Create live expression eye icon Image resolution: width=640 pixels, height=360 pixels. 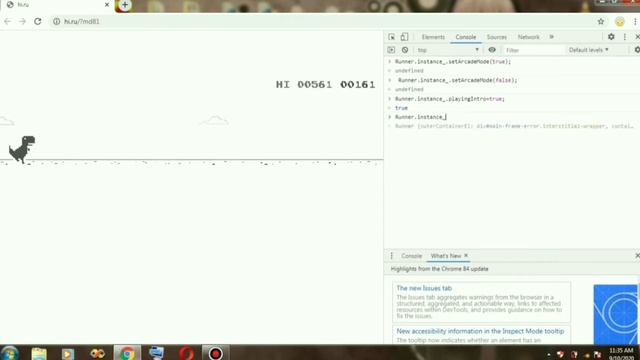click(492, 50)
